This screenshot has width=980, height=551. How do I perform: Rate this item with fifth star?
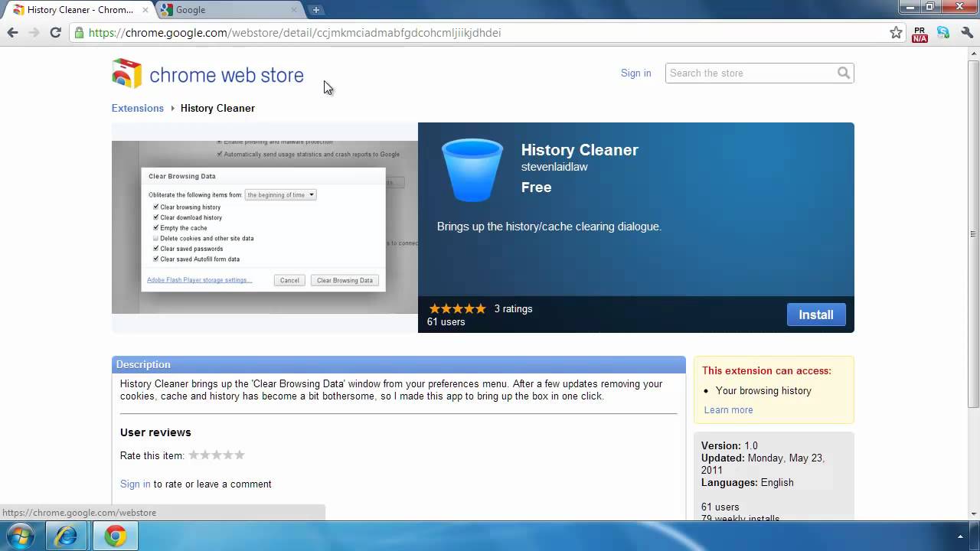(240, 455)
